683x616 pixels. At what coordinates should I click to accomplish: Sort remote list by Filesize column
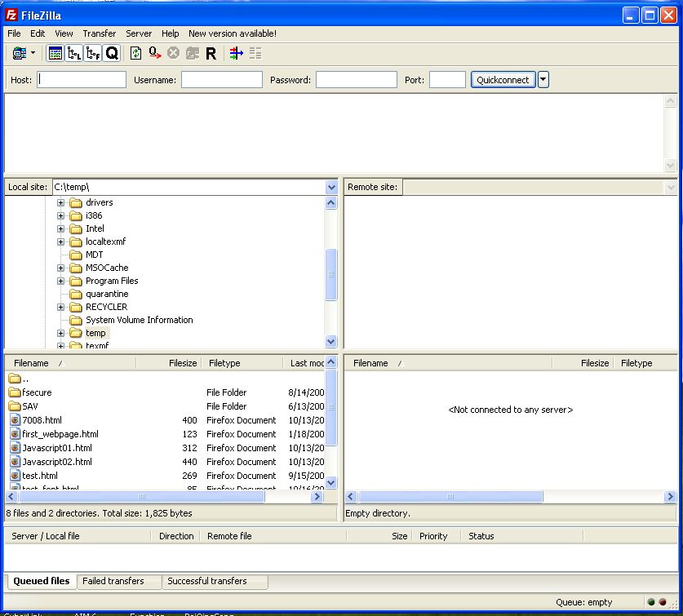tap(583, 363)
